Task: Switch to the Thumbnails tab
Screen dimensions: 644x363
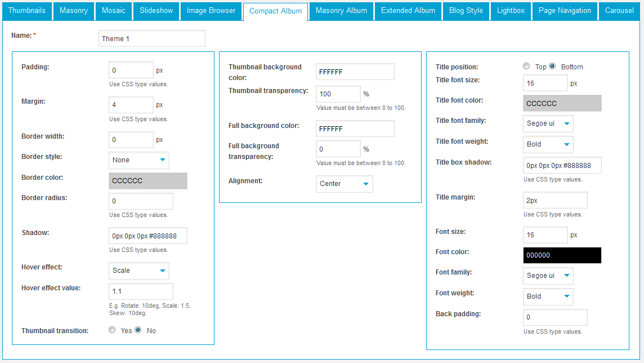Action: pos(27,11)
